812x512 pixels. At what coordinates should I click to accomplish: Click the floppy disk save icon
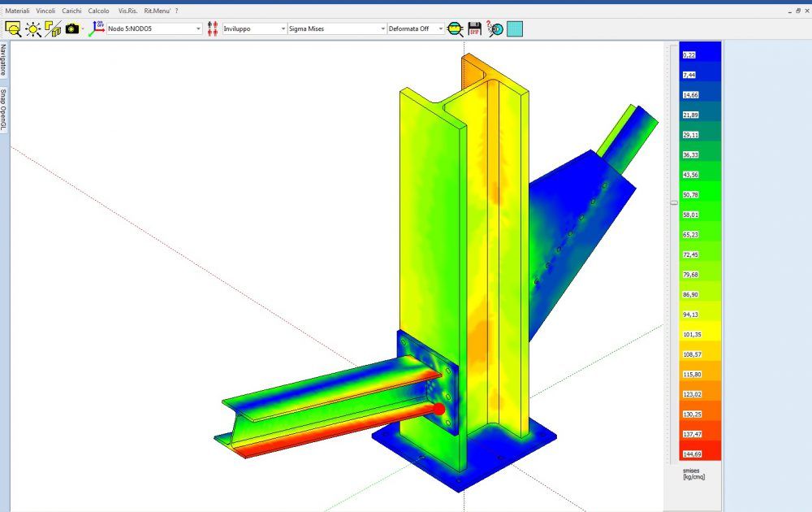click(475, 28)
